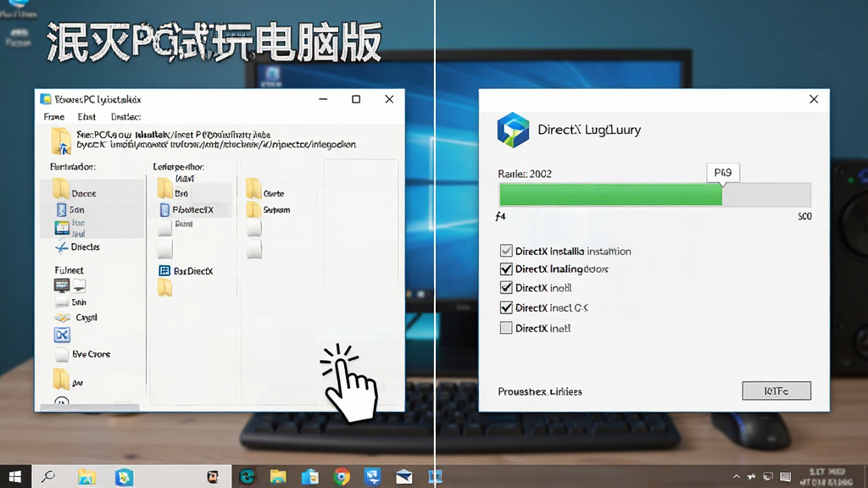Open the unnamed folder below RsrDirectX
Screen dimensions: 868x488
[165, 288]
